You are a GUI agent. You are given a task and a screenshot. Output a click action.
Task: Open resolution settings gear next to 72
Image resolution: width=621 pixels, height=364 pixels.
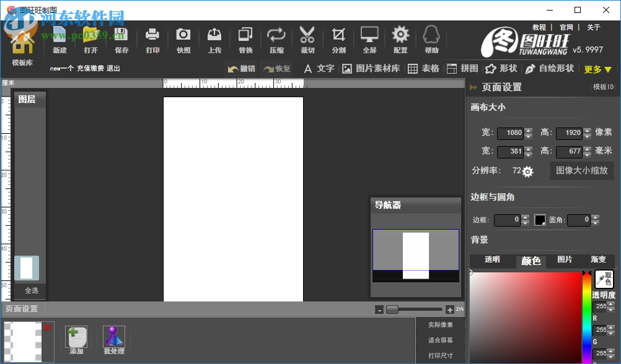[527, 171]
